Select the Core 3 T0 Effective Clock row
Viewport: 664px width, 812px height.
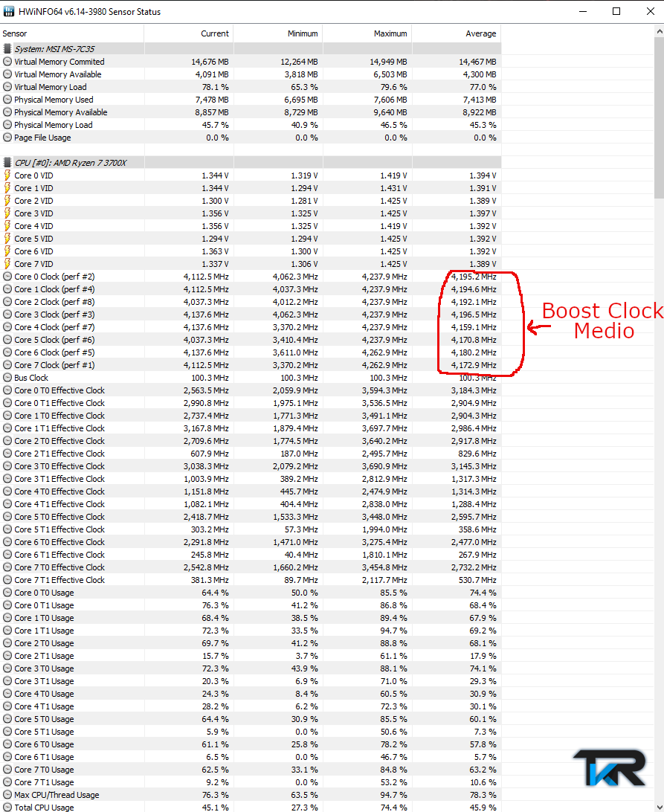(x=251, y=466)
